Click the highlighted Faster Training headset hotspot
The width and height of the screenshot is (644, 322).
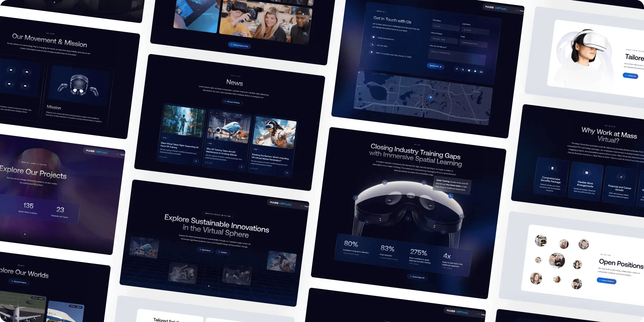click(x=450, y=196)
